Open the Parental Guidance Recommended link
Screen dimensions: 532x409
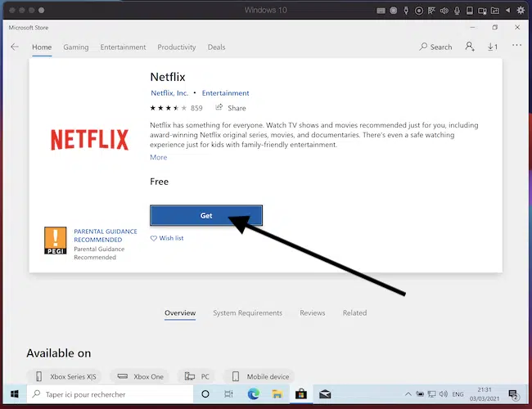(106, 236)
